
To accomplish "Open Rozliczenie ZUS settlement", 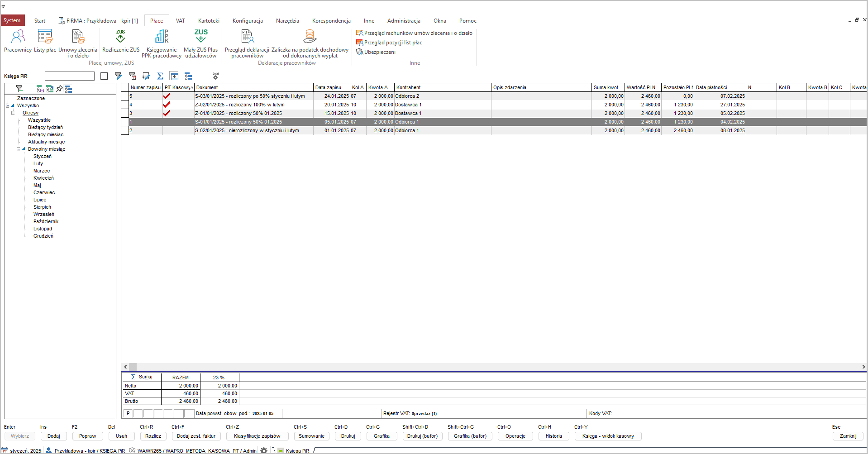I will 121,41.
